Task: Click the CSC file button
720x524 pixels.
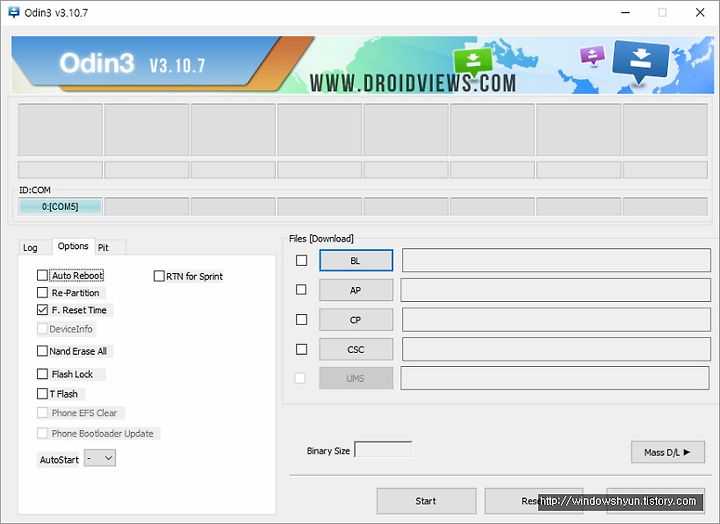Action: tap(356, 349)
